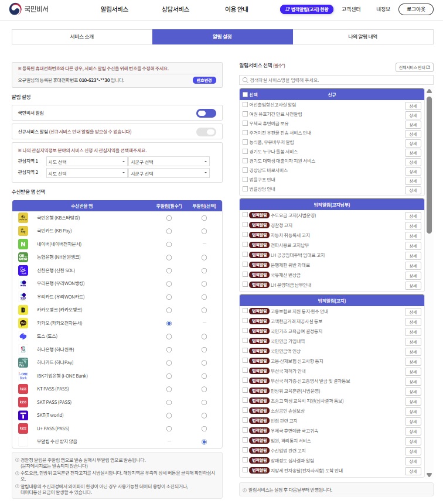443x504 pixels.
Task: Click the 우리카드 우리WON카드 icon
Action: pyautogui.click(x=23, y=297)
